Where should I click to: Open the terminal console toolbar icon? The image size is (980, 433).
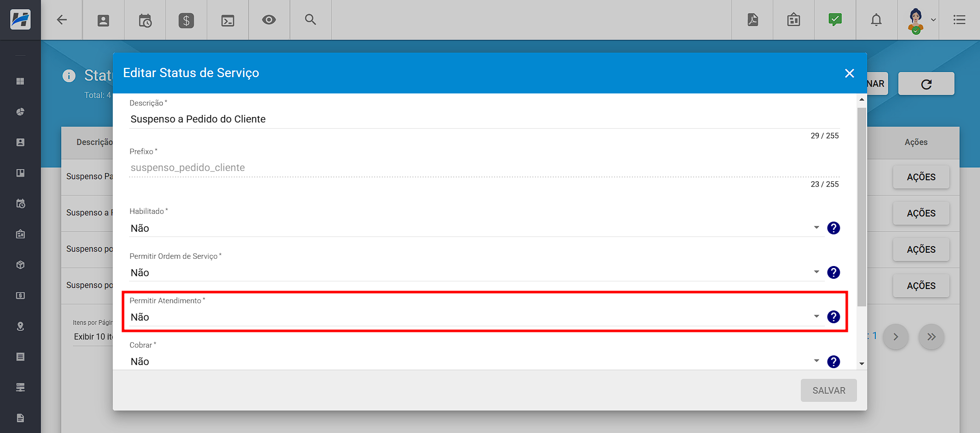coord(228,20)
